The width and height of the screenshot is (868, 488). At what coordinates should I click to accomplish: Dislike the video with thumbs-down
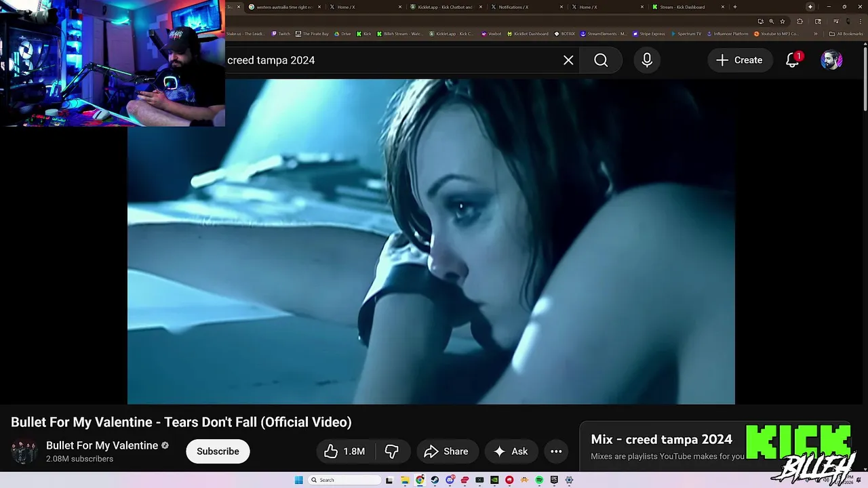tap(392, 451)
